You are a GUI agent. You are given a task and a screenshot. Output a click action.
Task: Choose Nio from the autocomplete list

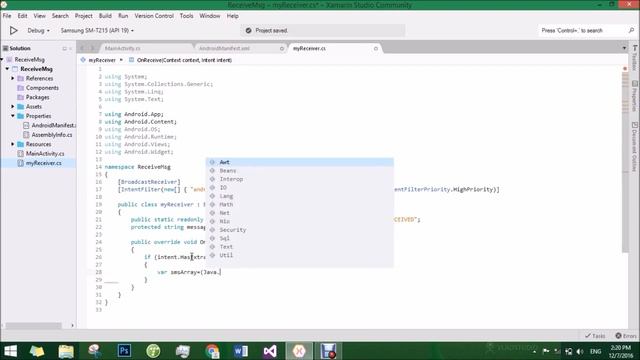pyautogui.click(x=300, y=221)
